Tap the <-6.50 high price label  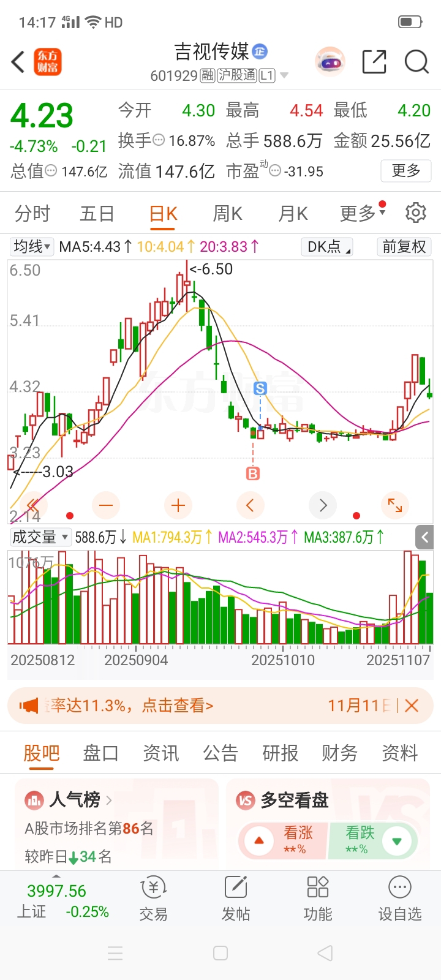211,269
